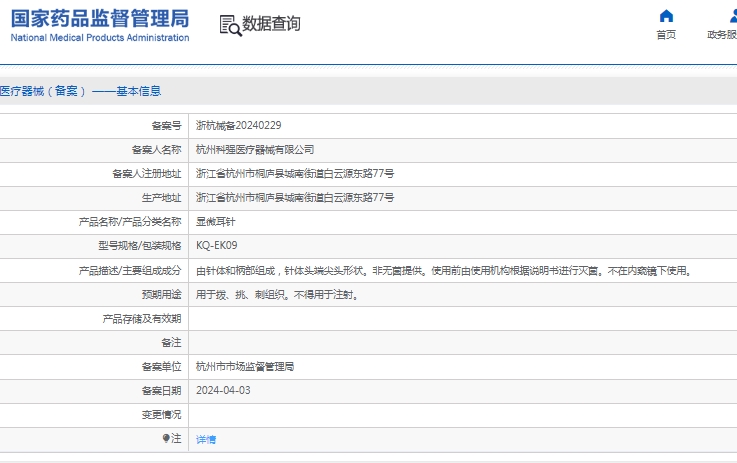
Task: Select product name 显微耳针
Action: point(215,221)
